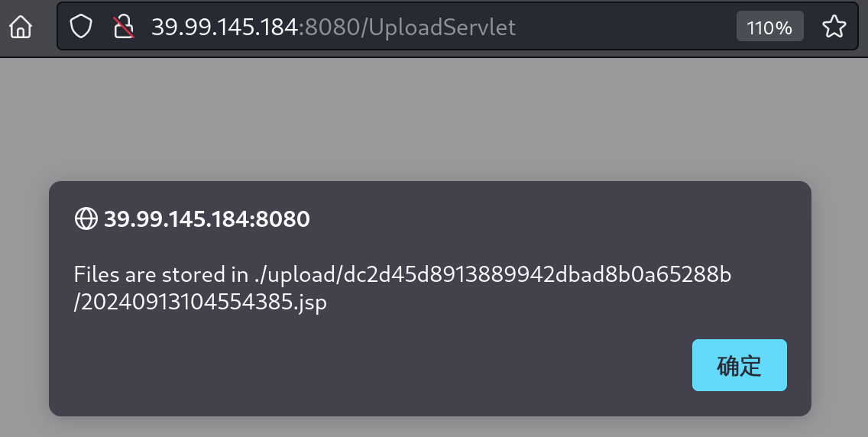Click the insecure connection padlock icon
Screen dimensions: 868x437
pos(124,28)
